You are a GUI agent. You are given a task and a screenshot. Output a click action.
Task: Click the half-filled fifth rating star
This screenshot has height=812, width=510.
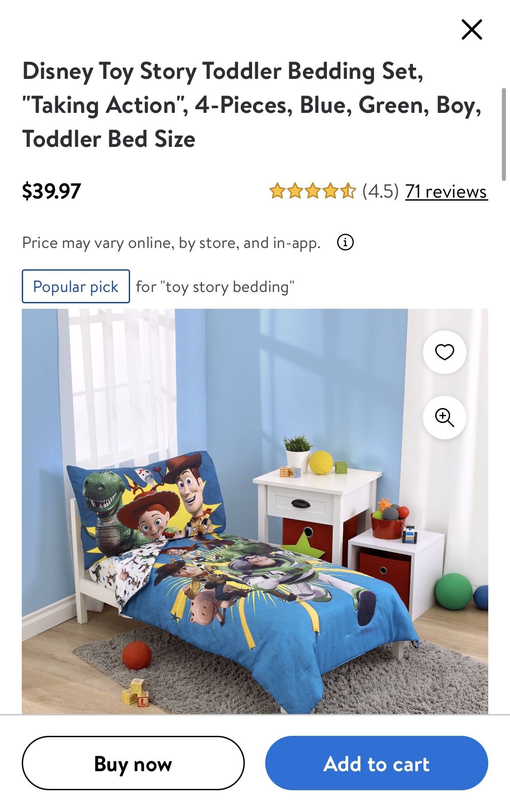pyautogui.click(x=348, y=191)
